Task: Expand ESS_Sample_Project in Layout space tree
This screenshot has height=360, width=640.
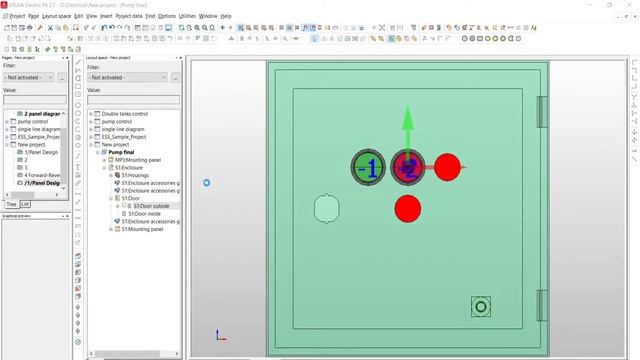Action: (91, 137)
